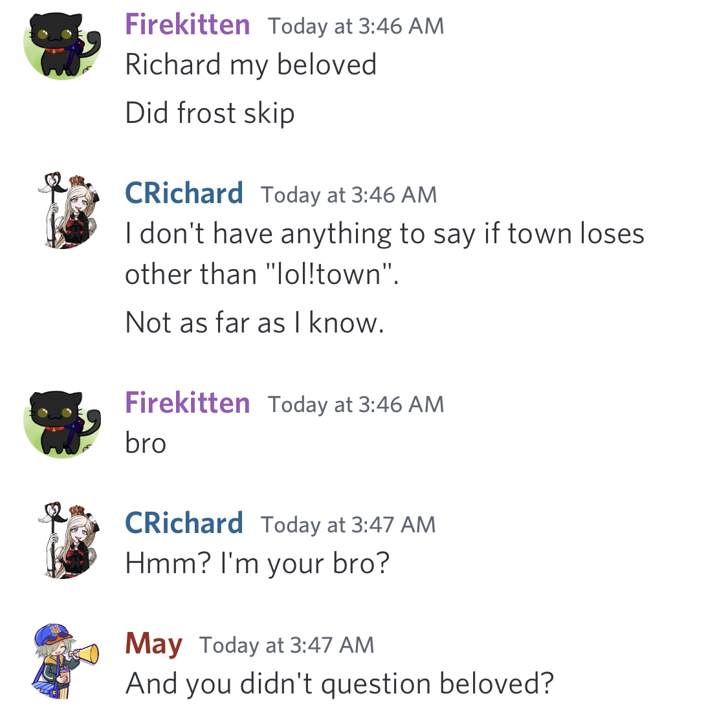Select 'Not as far as I know.' message
Viewport: 728px width, 709px height.
point(255,323)
